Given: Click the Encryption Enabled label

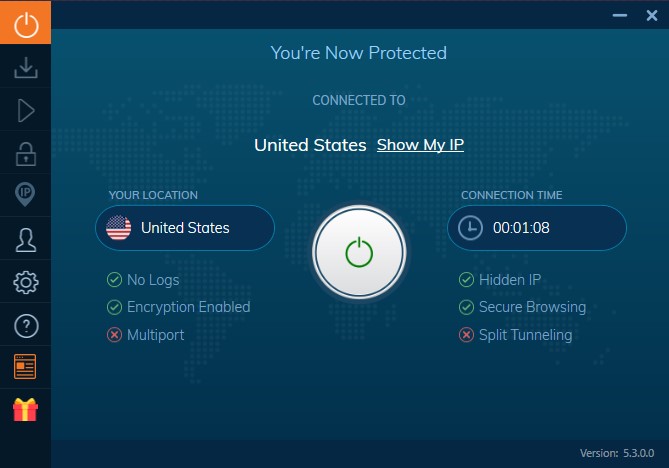Looking at the screenshot, I should tap(189, 307).
